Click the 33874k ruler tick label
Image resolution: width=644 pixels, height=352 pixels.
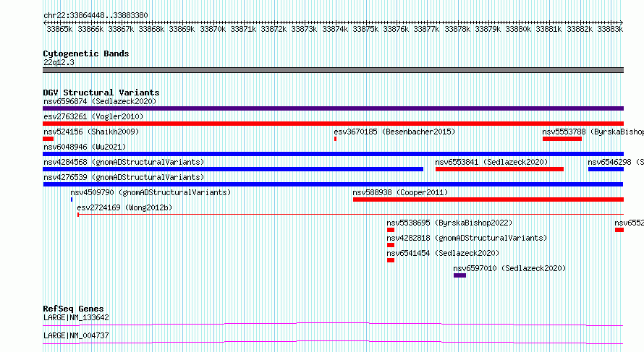point(335,29)
